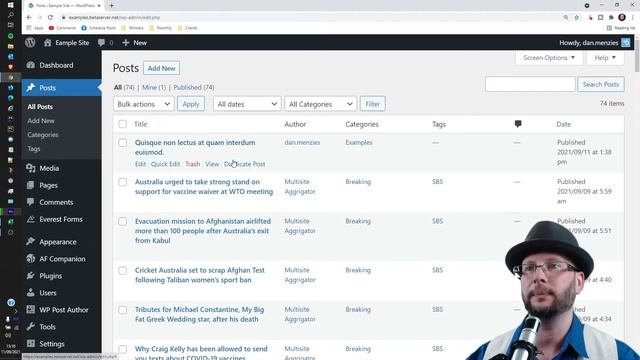Open the browser extensions puzzle icon
The image size is (640, 360).
(611, 18)
